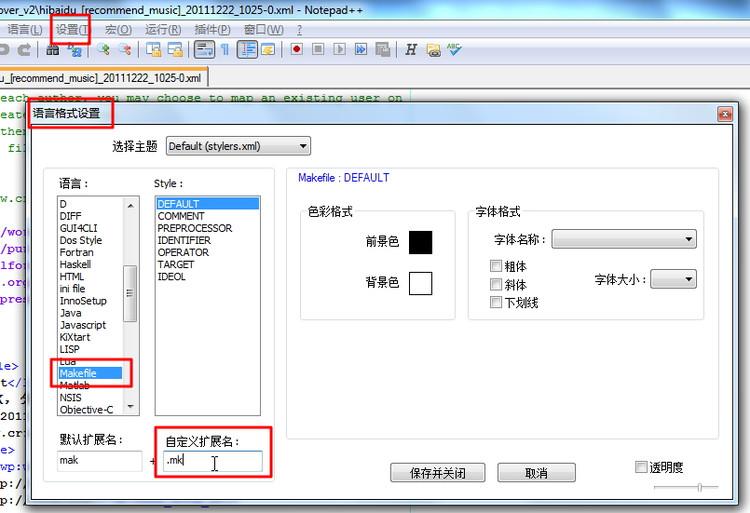Screen dimensions: 750x513
Task: Toggle synchronize horizontal scrolling icon
Action: point(176,49)
